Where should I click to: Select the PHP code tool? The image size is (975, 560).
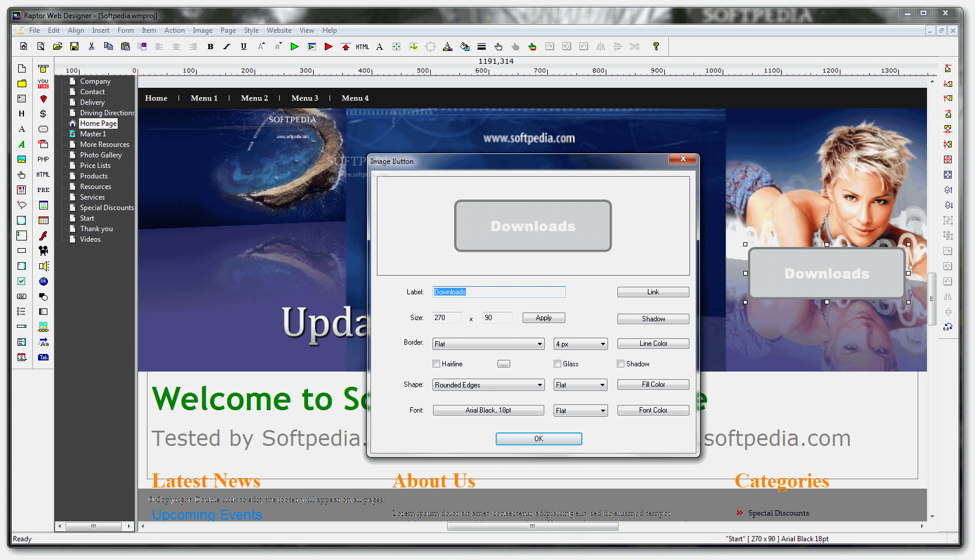pyautogui.click(x=43, y=159)
